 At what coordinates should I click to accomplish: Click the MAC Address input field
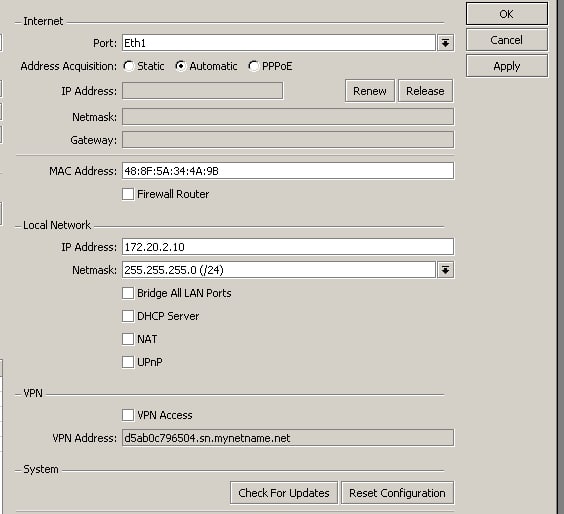click(288, 171)
